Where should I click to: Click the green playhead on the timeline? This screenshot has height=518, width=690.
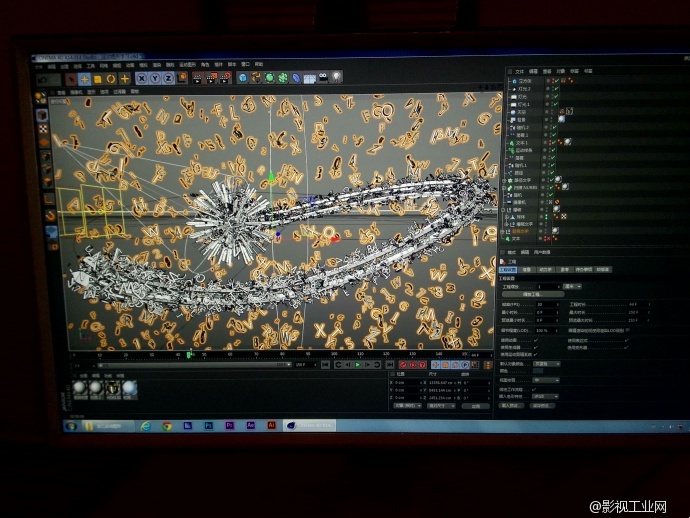(x=188, y=354)
